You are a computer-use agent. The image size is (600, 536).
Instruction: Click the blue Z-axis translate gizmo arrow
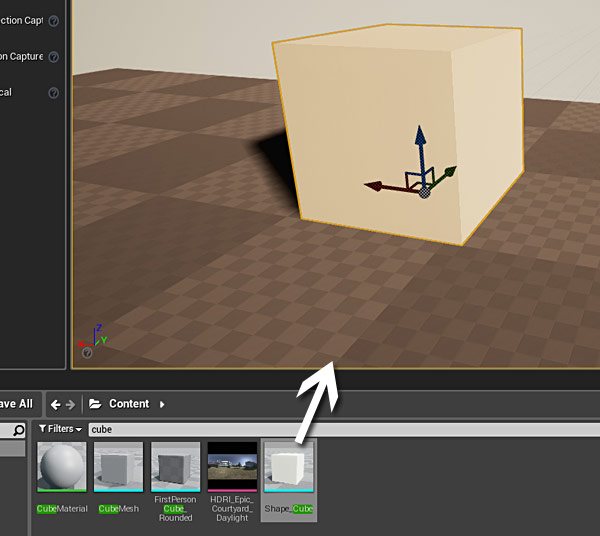pos(421,142)
